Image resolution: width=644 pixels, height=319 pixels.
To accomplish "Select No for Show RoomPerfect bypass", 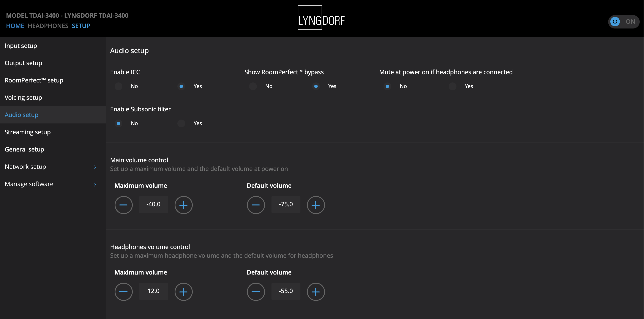I will 253,86.
